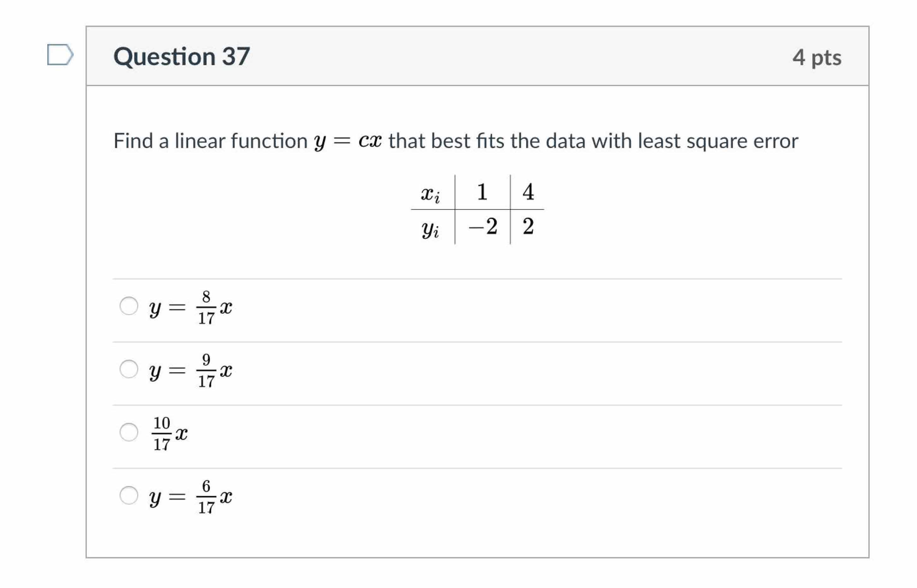Click the answer text y = 8/17 x

(190, 307)
